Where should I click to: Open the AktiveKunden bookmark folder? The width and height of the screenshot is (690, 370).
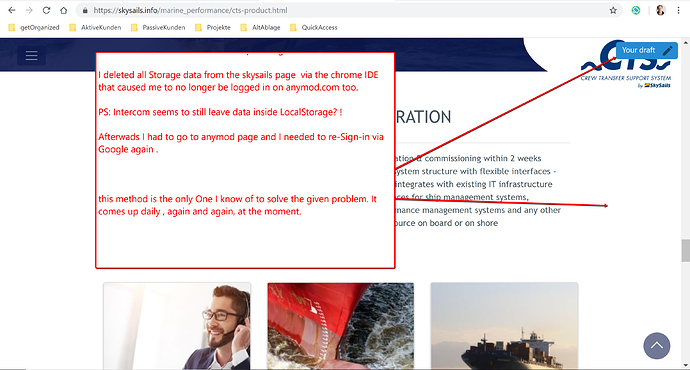(x=95, y=27)
